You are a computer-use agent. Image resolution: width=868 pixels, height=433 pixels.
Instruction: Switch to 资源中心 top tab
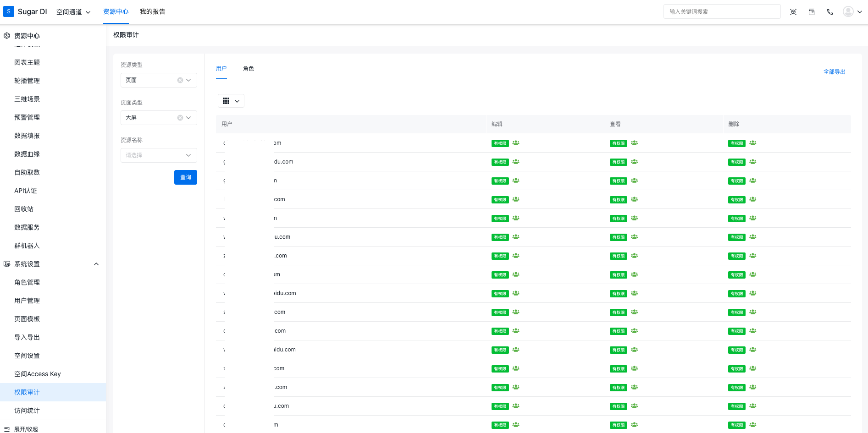pos(116,11)
